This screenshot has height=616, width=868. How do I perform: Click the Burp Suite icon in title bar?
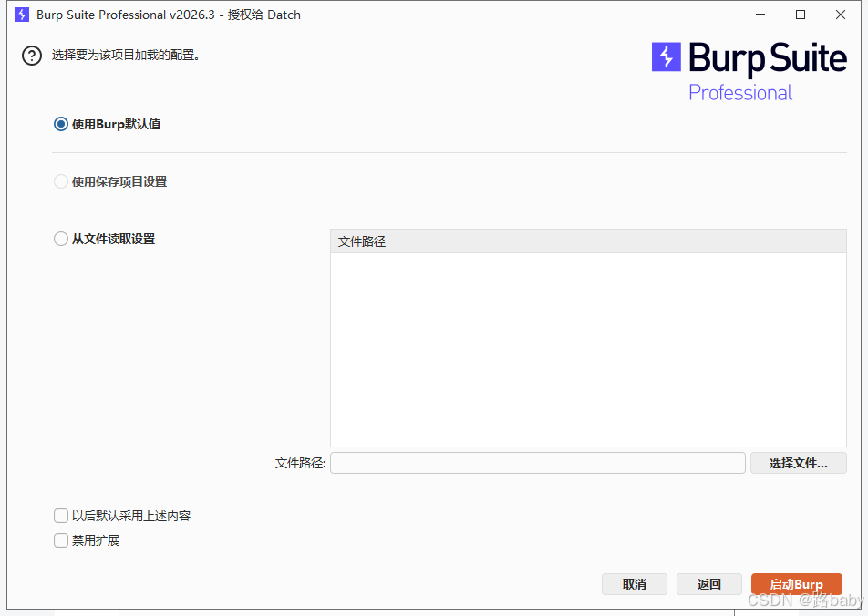point(22,15)
